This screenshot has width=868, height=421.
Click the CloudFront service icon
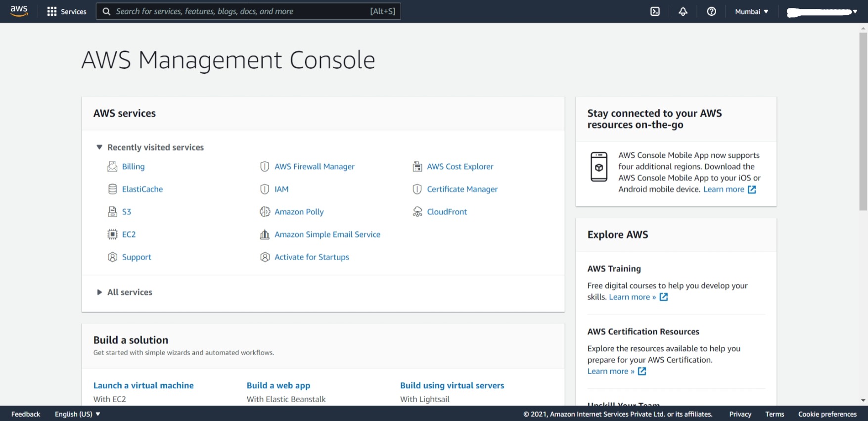coord(417,212)
